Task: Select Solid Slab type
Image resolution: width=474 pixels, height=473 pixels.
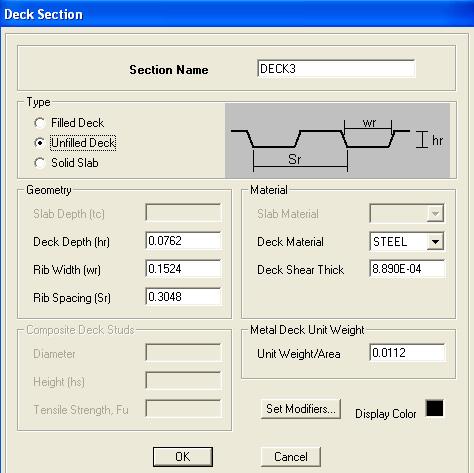Action: point(40,163)
